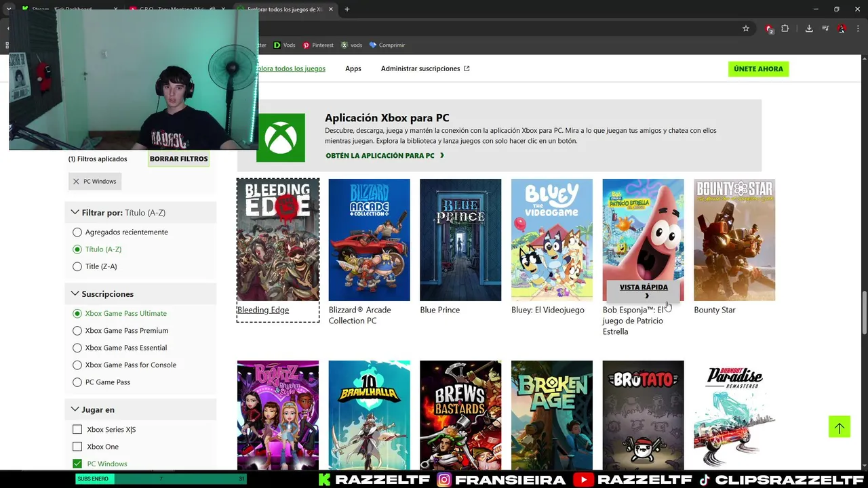Collapse the Jugar en section
The image size is (868, 488).
point(140,409)
